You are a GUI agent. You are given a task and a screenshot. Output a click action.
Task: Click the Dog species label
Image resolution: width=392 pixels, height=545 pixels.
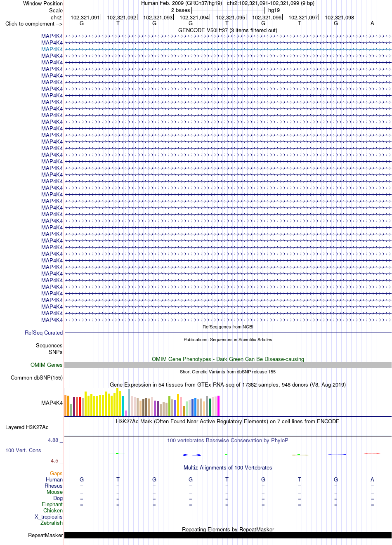click(x=58, y=498)
